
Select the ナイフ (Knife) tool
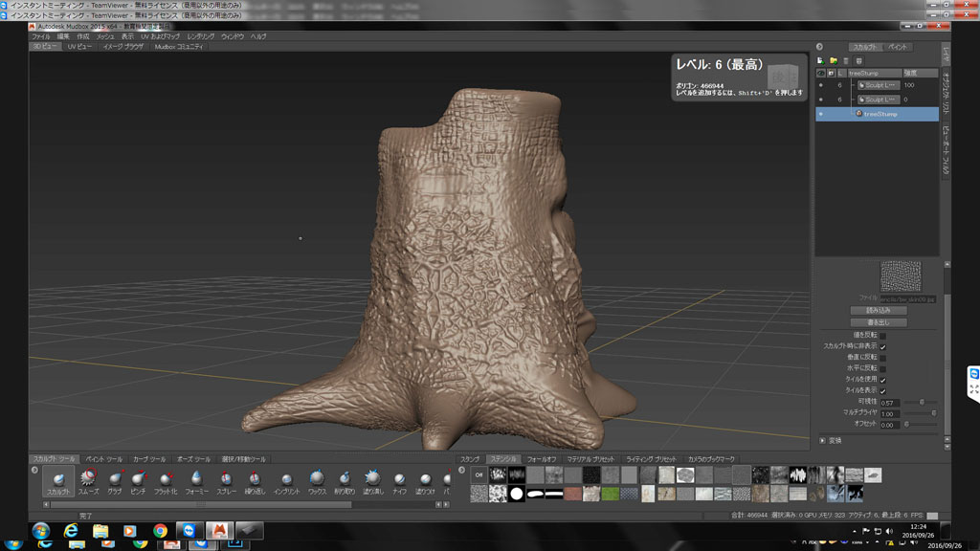[399, 479]
